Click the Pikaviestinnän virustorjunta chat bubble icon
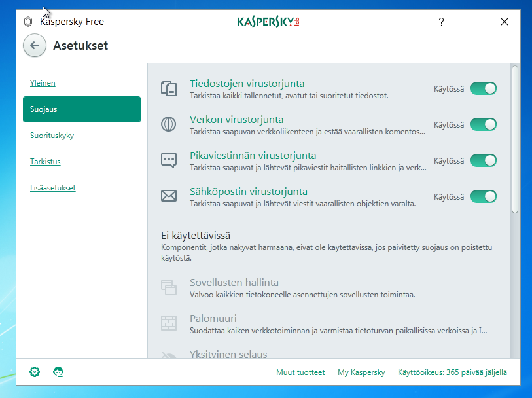Viewport: 532px width, 398px height. (169, 160)
